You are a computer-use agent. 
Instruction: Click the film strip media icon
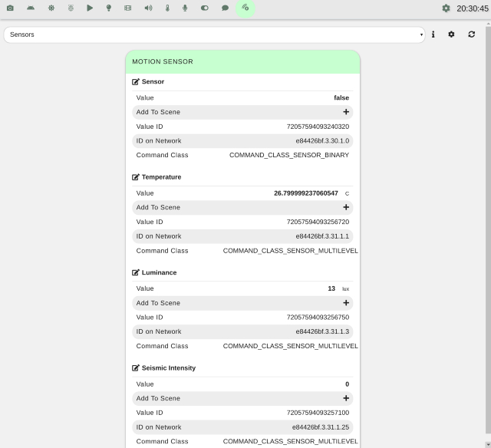[128, 8]
